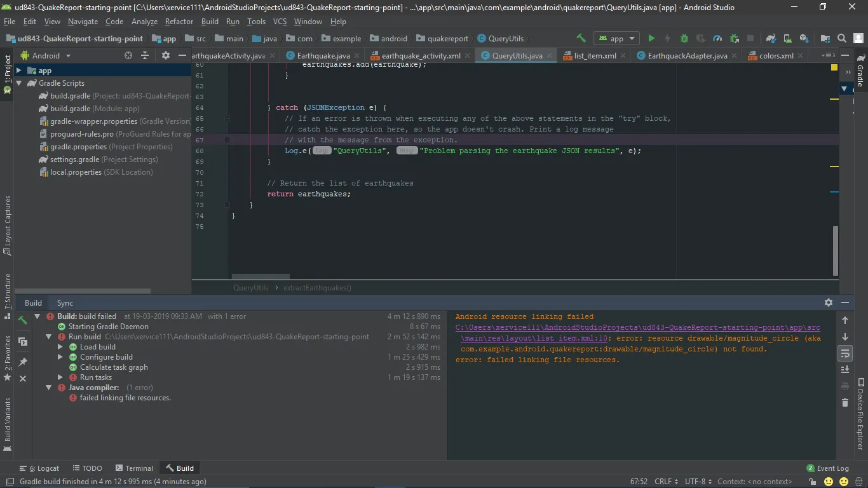Switch to the list_item.xml editor tab

[594, 56]
